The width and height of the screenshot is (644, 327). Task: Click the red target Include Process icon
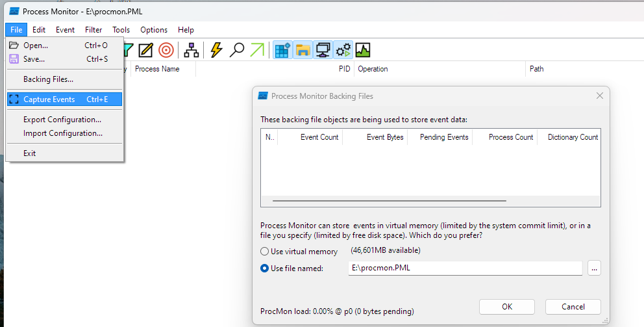pyautogui.click(x=166, y=50)
